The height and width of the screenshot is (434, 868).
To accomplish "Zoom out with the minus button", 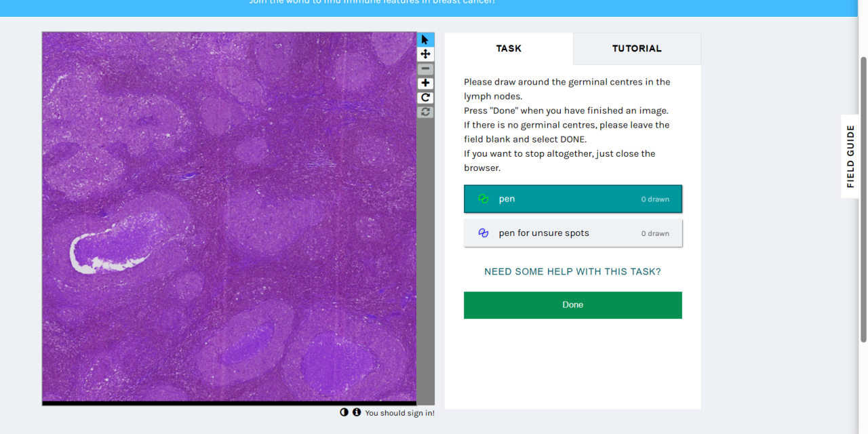I will click(425, 68).
